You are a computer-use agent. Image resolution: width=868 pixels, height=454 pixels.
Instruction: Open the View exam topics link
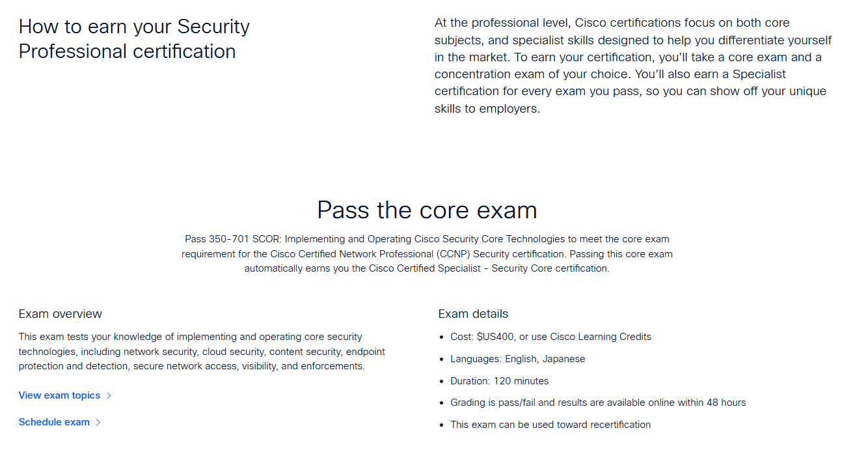[x=59, y=395]
